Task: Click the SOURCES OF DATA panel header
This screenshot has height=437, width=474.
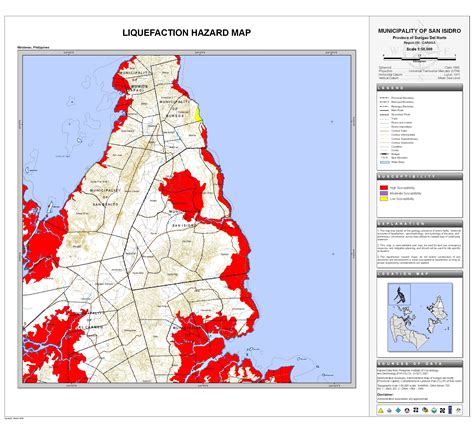Action: pos(419,364)
